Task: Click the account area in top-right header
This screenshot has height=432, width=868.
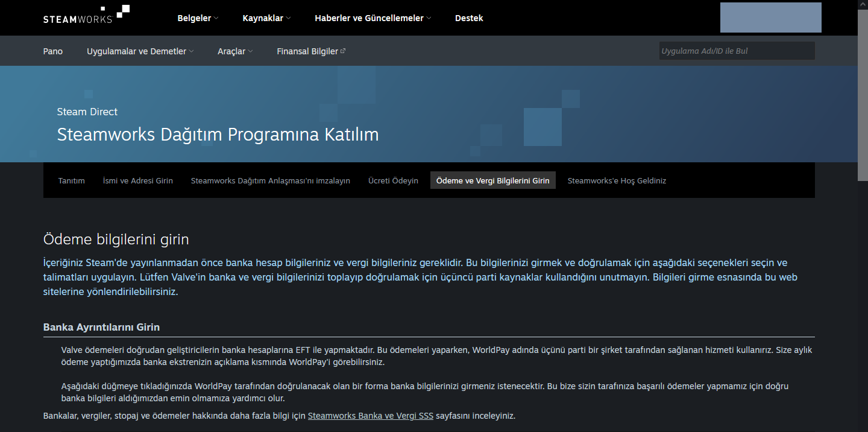Action: [x=771, y=17]
